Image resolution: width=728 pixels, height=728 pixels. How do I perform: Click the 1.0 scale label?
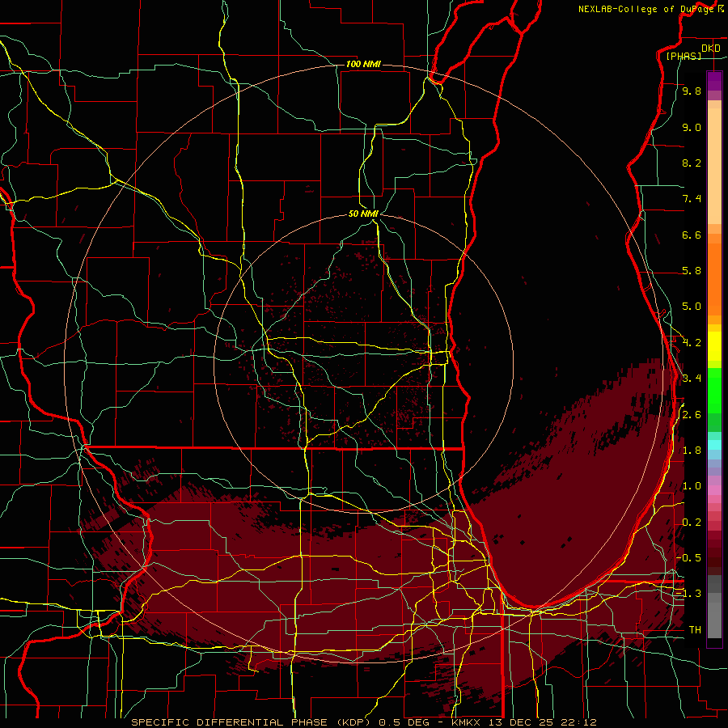(x=692, y=486)
